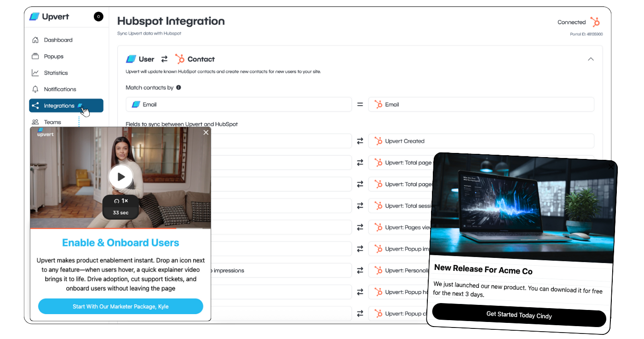
Task: Open the Upvert Created HubSpot field
Action: tap(481, 141)
